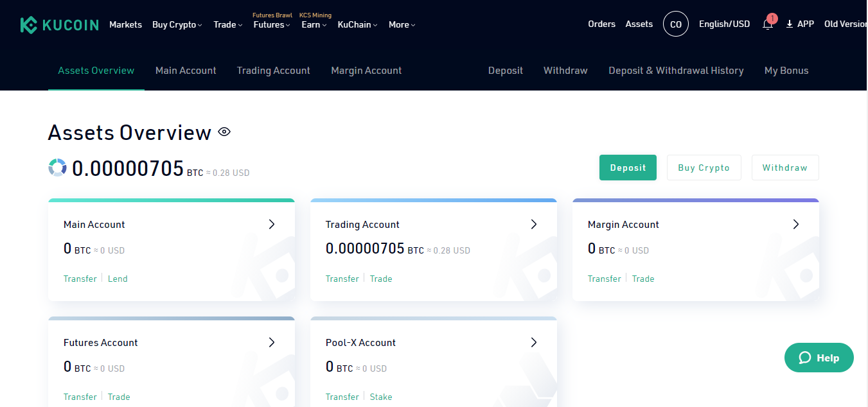
Task: Open the notification bell
Action: [x=768, y=24]
